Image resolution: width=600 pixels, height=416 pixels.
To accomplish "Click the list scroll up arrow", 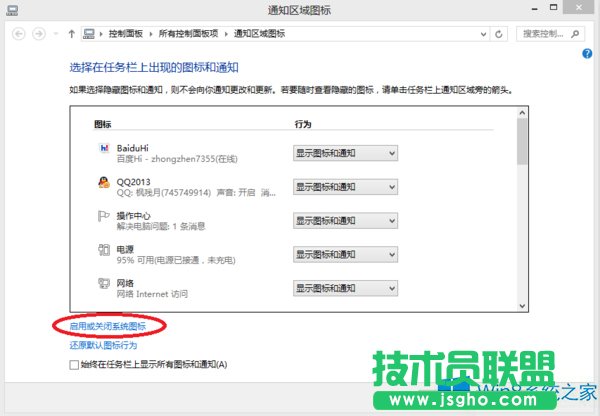I will 522,113.
